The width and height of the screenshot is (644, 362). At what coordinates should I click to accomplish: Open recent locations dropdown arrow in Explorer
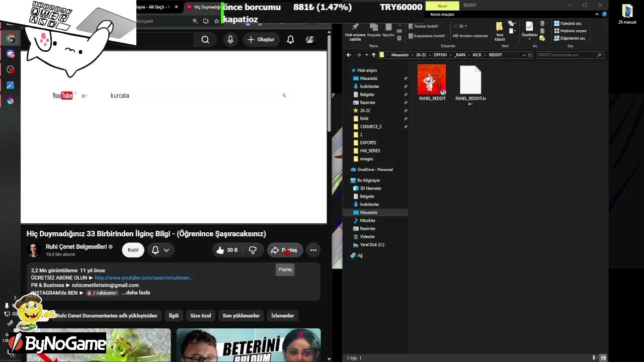click(x=366, y=55)
